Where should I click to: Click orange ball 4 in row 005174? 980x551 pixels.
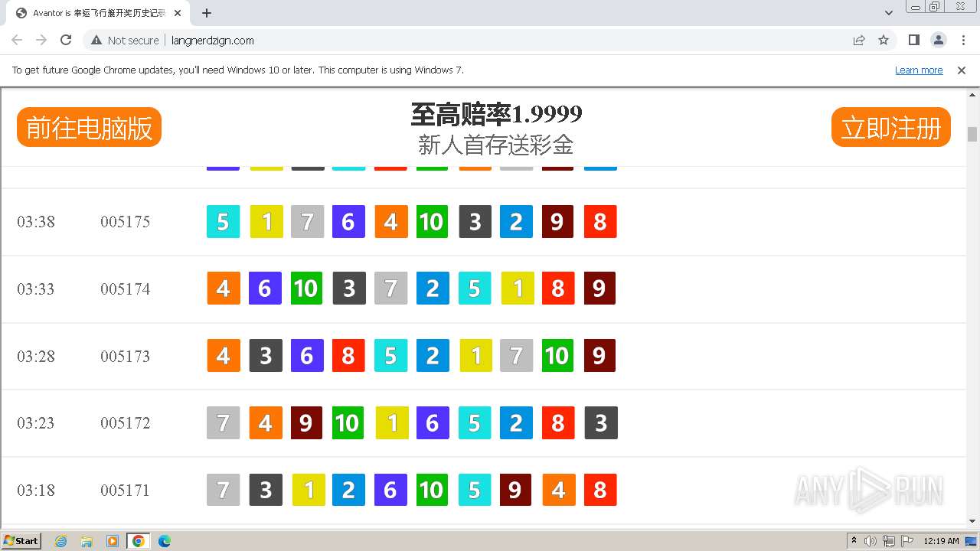pyautogui.click(x=224, y=289)
